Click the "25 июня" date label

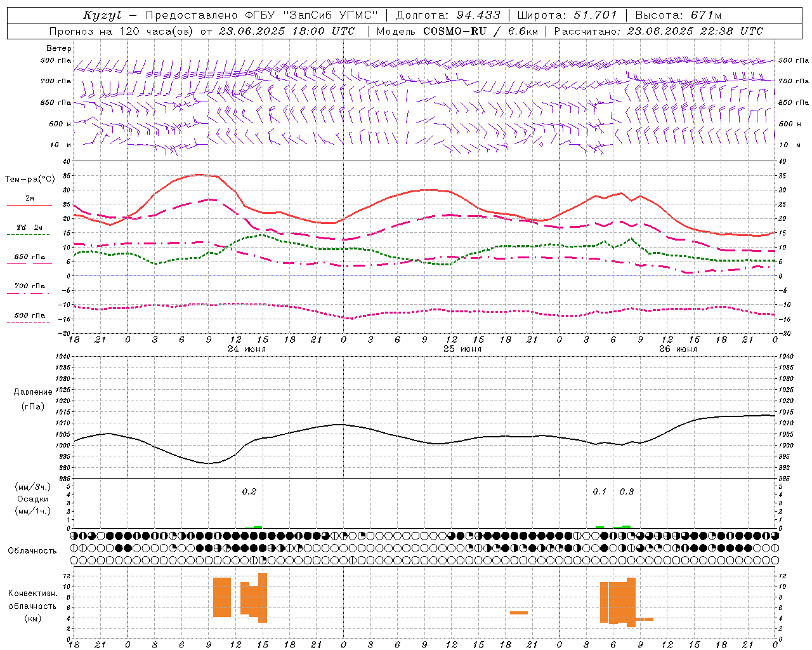click(462, 349)
